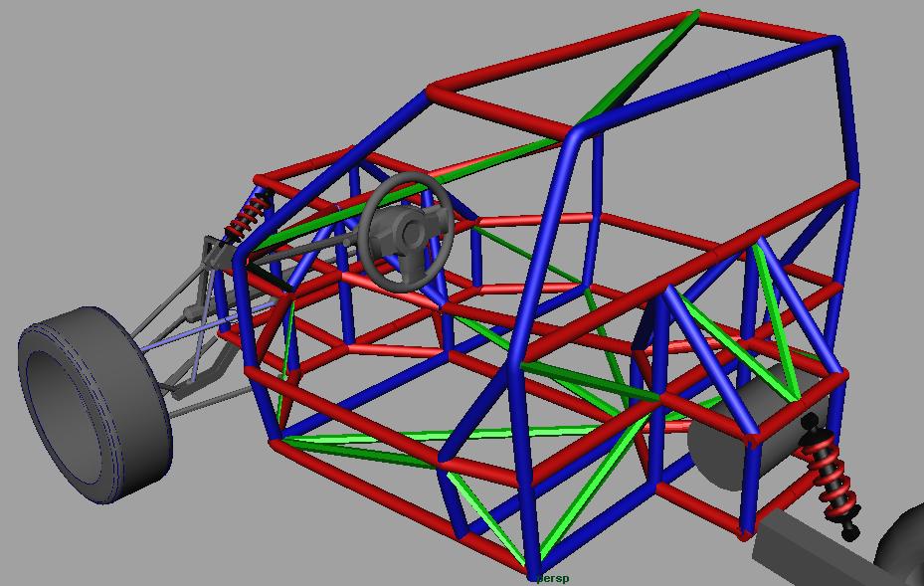Viewport: 924px width, 586px height.
Task: Select the steering wheel in the viewport
Action: [x=407, y=232]
